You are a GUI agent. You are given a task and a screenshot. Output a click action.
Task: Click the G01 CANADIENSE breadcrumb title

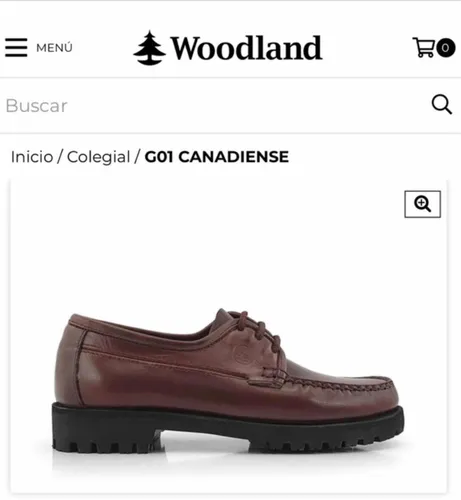[217, 157]
